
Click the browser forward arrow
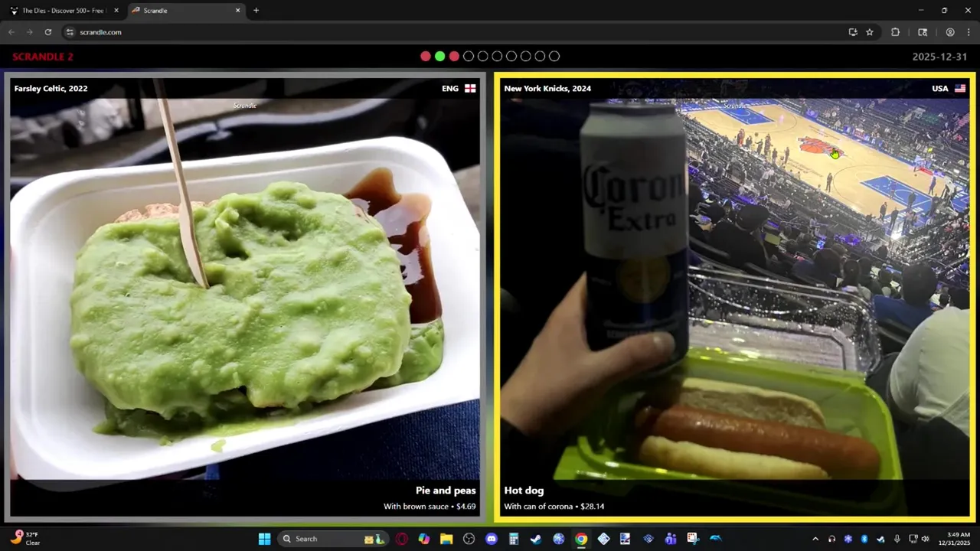tap(29, 32)
